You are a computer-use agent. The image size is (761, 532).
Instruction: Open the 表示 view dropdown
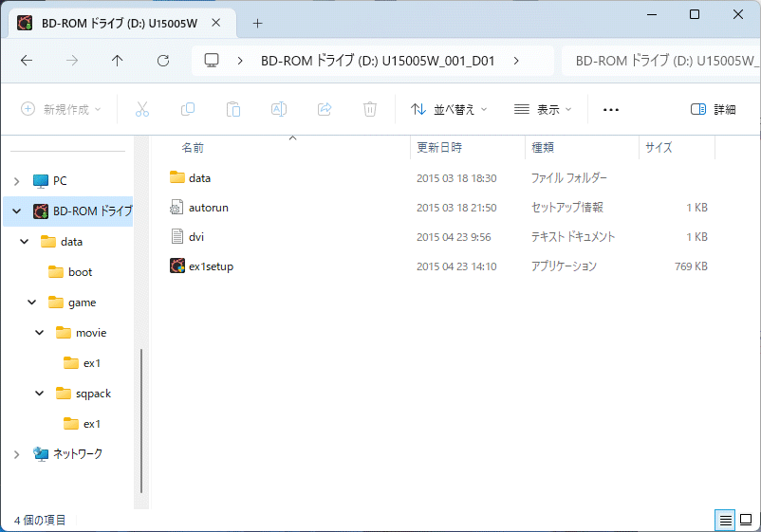(x=543, y=110)
